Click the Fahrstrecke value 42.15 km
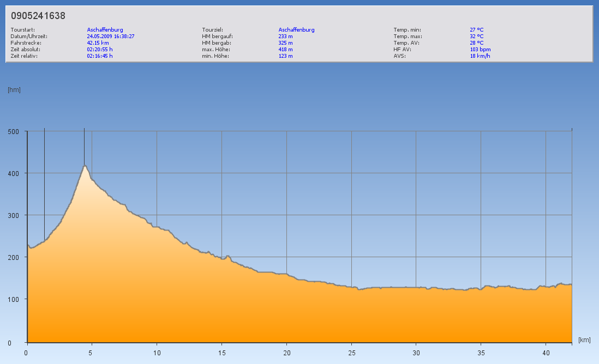This screenshot has height=364, width=599. (x=98, y=43)
